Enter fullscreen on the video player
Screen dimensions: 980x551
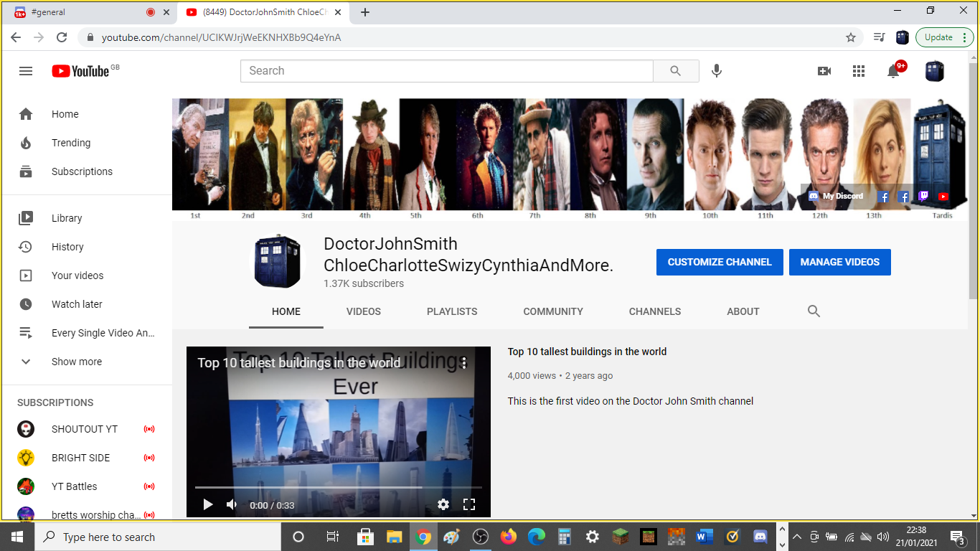point(469,504)
